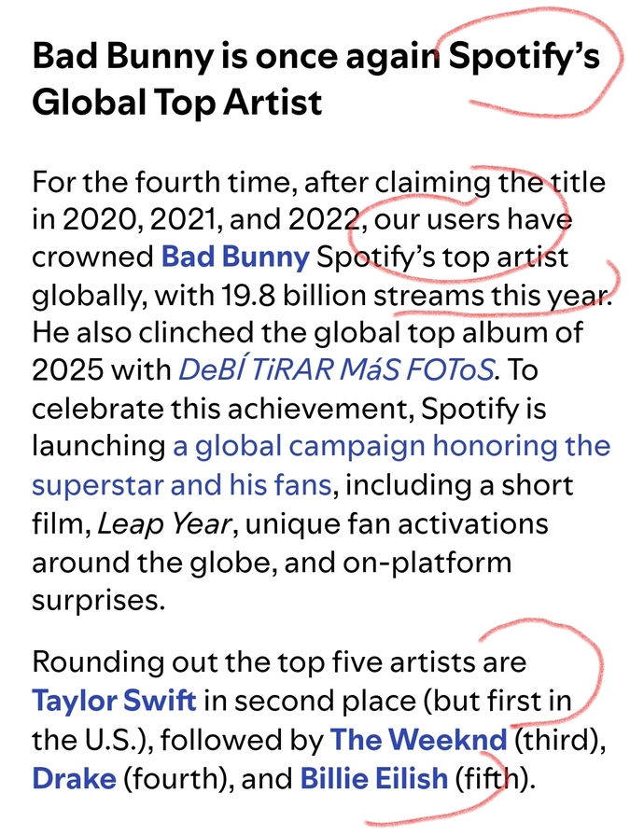The image size is (644, 835).
Task: Select the italic 'Leap Year' film title
Action: point(164,524)
